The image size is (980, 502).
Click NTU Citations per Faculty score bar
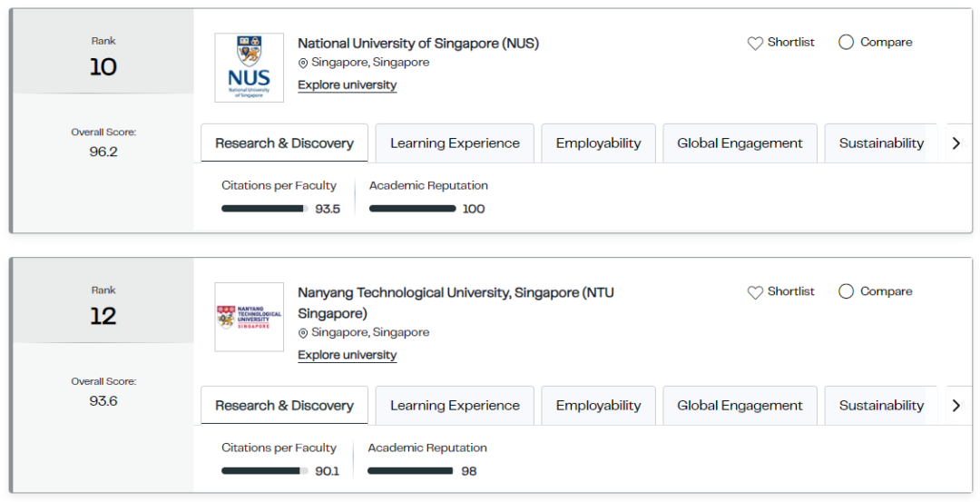265,471
